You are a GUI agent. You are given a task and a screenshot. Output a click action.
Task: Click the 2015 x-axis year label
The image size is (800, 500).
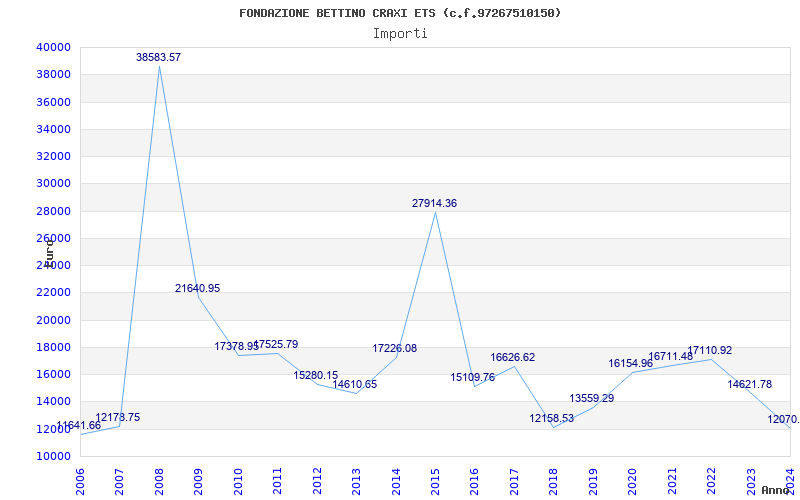coord(435,481)
